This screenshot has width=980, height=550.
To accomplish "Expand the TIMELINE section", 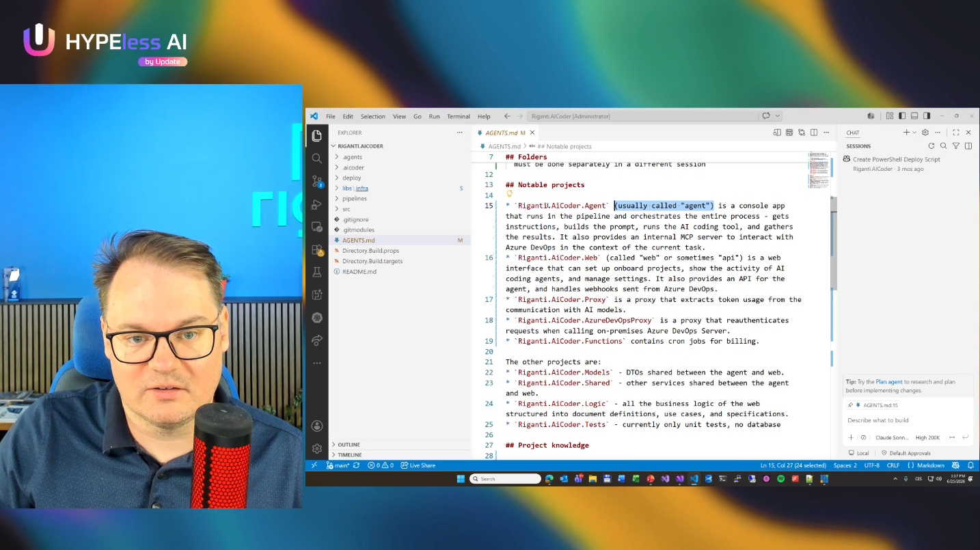I will 400,455.
